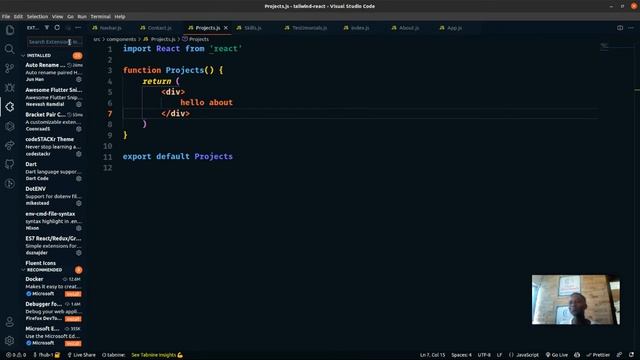This screenshot has width=640, height=360.
Task: Open the Live Share arrow icon in activity bar
Action: (10, 145)
